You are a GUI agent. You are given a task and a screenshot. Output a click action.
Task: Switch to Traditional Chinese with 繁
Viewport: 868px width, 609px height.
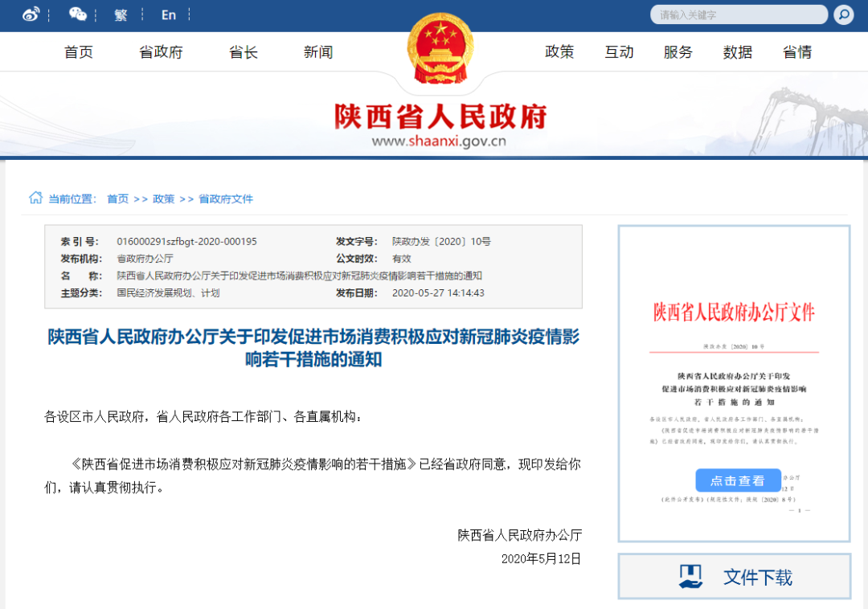click(x=121, y=14)
